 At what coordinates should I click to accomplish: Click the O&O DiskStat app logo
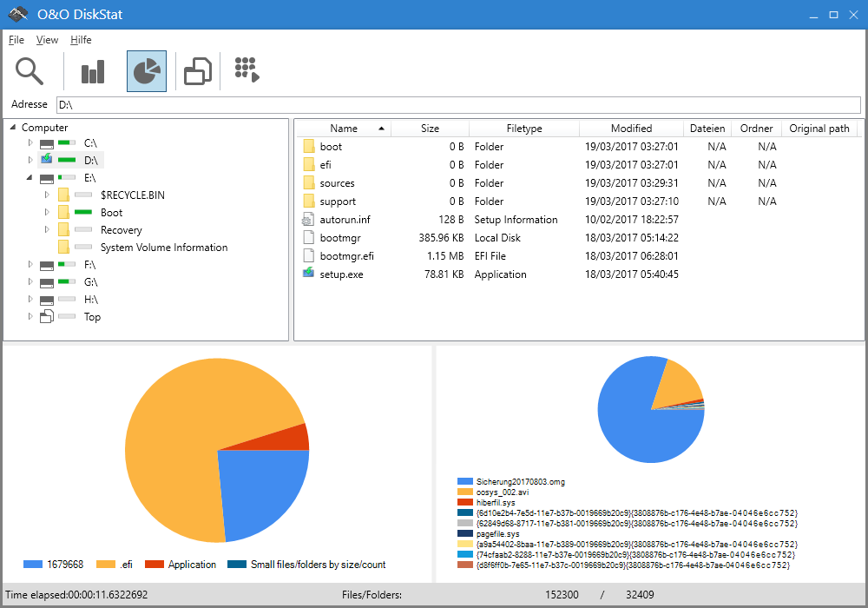(x=18, y=15)
